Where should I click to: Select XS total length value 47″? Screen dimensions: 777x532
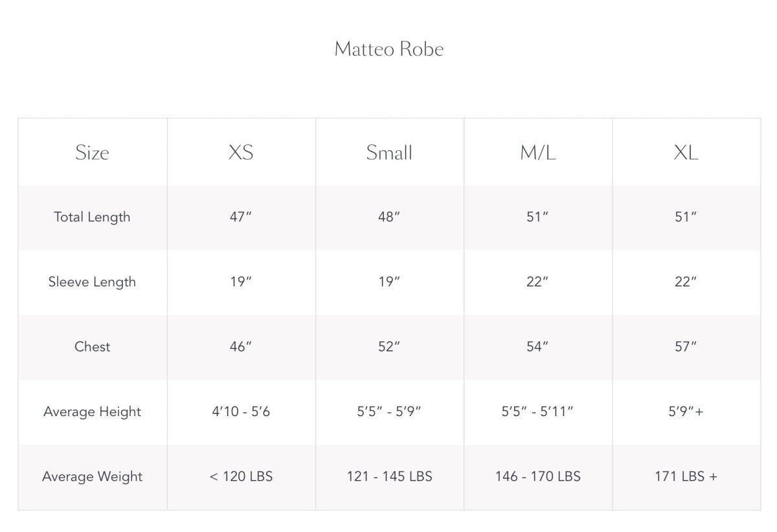pos(240,217)
